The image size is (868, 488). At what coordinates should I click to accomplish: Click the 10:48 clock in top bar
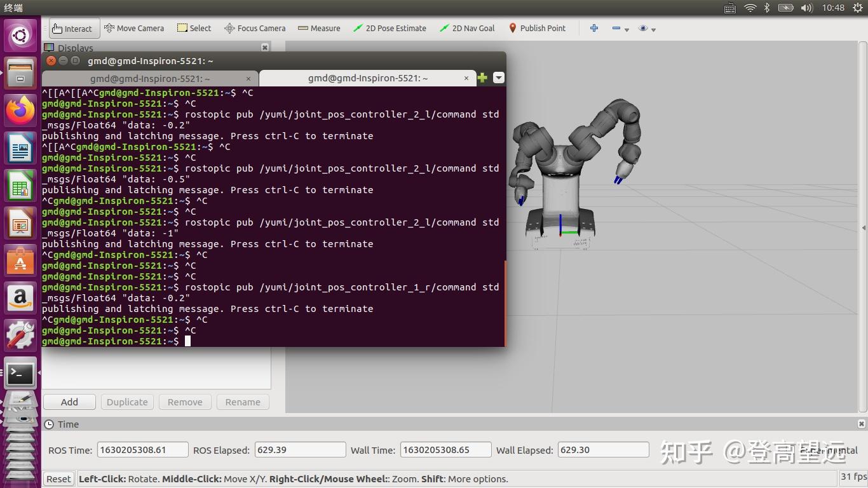click(x=833, y=8)
